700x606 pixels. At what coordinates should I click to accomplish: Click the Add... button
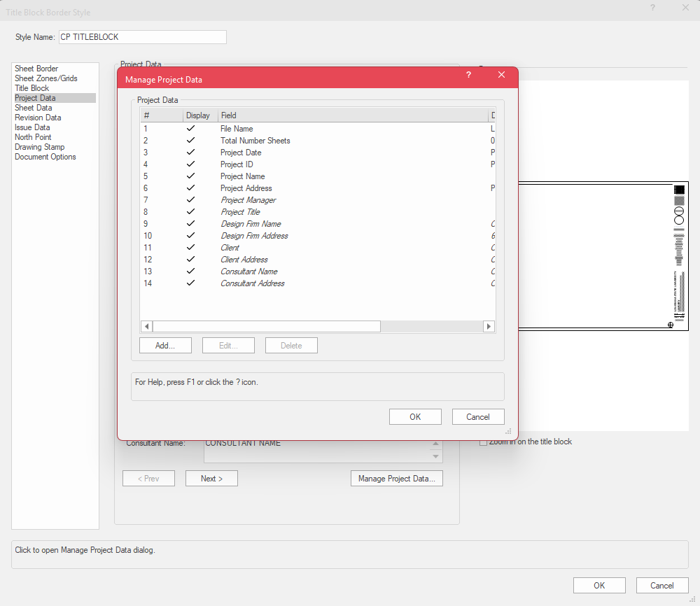click(x=165, y=346)
